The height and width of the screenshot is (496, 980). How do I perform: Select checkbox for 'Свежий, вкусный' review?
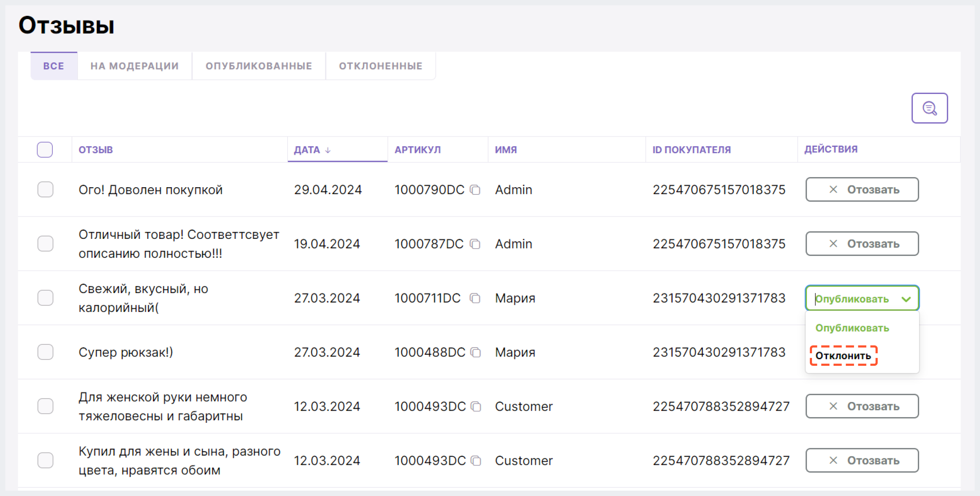click(45, 298)
